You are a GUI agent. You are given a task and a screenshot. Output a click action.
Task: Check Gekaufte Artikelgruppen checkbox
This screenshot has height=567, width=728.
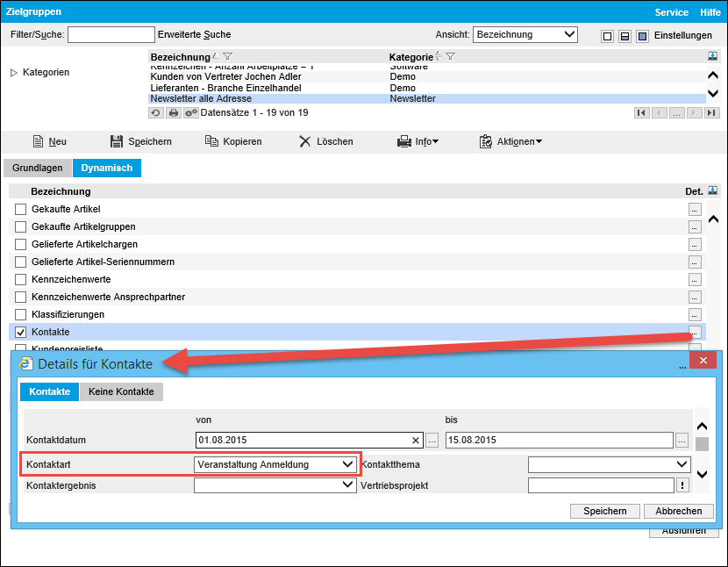(20, 226)
